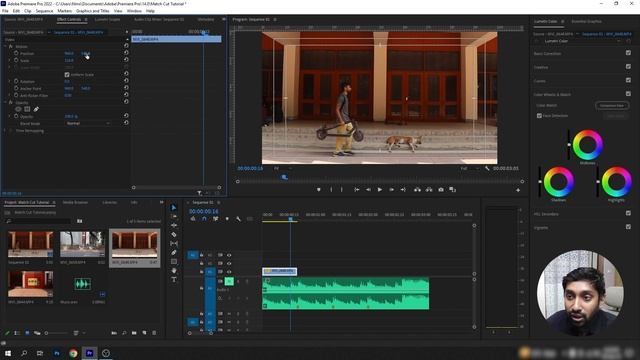Toggle Vignette section checkbox
Viewport: 640px width, 360px height.
[x=628, y=227]
